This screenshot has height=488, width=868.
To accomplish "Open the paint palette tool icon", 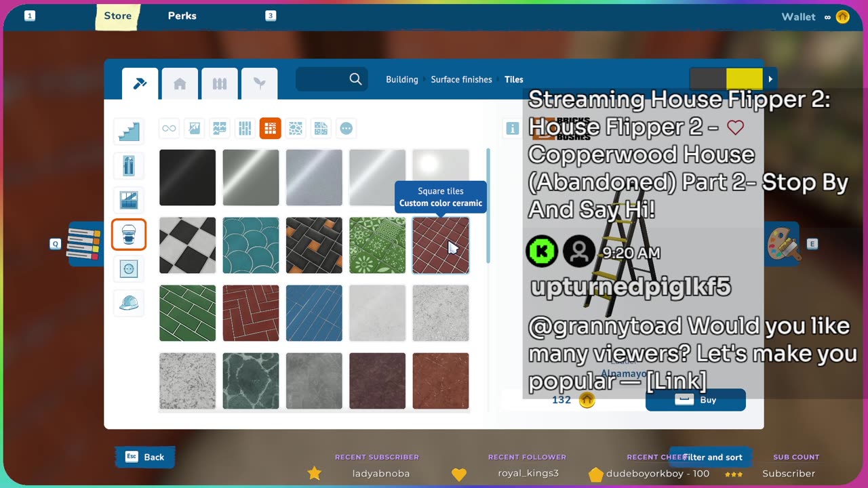I will [x=783, y=244].
